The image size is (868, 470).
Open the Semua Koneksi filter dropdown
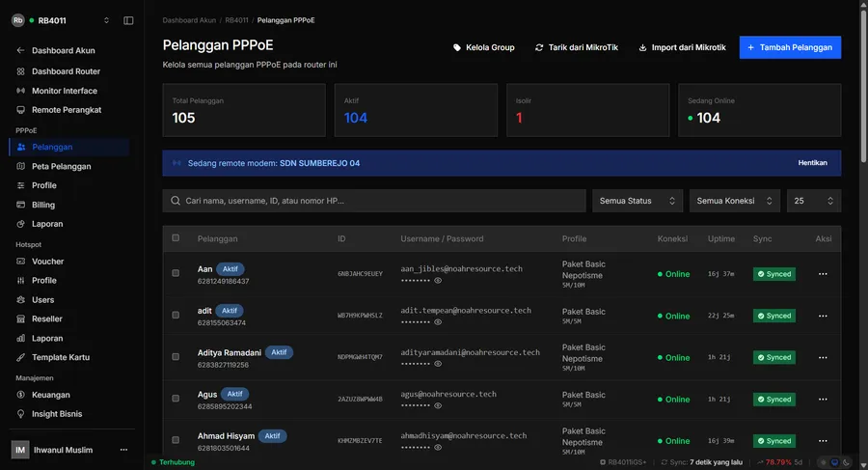click(x=735, y=201)
